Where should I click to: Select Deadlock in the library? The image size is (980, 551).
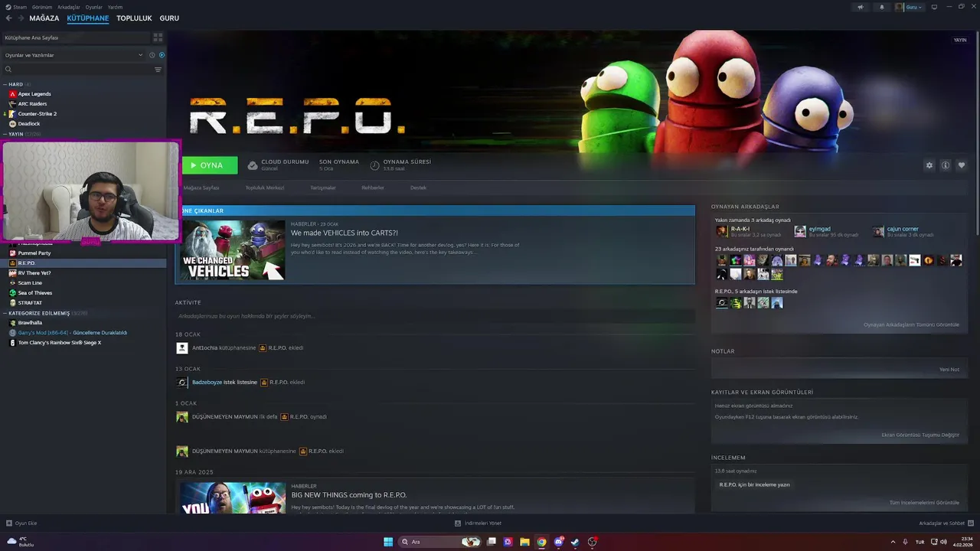tap(29, 124)
